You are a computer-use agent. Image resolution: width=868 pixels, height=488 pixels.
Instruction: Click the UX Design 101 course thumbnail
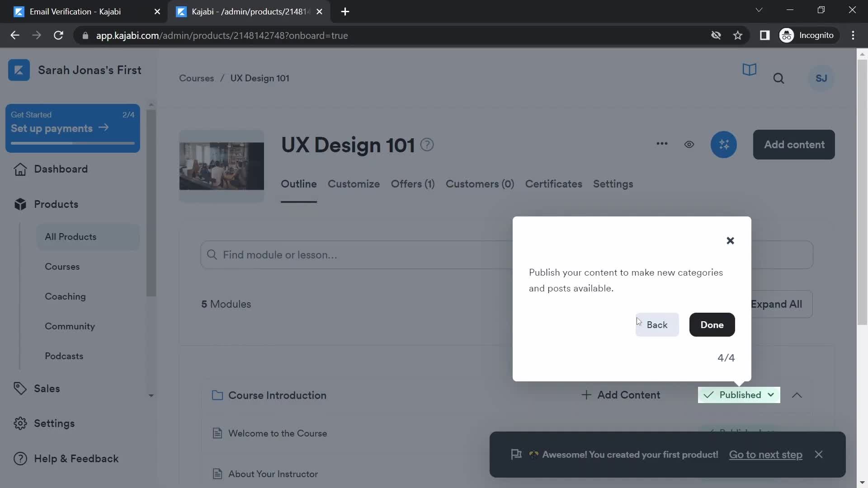click(x=222, y=166)
